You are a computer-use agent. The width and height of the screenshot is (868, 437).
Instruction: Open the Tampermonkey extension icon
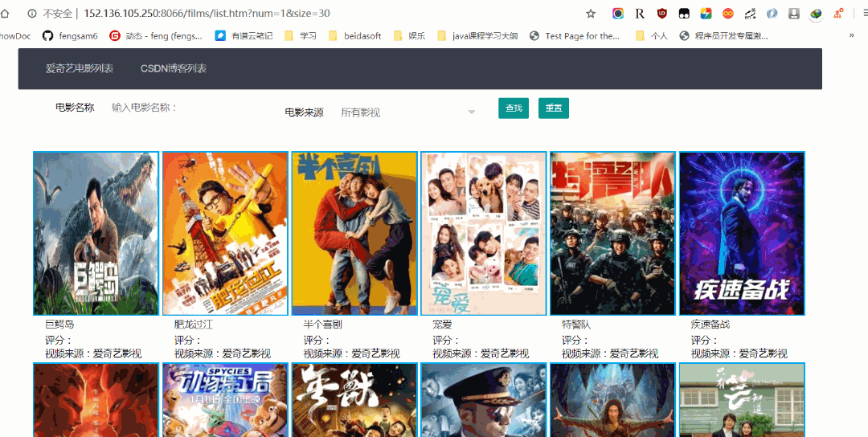click(x=684, y=14)
